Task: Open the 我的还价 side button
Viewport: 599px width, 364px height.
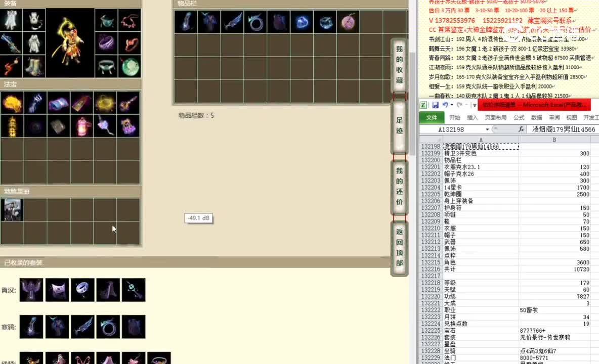Action: [399, 187]
